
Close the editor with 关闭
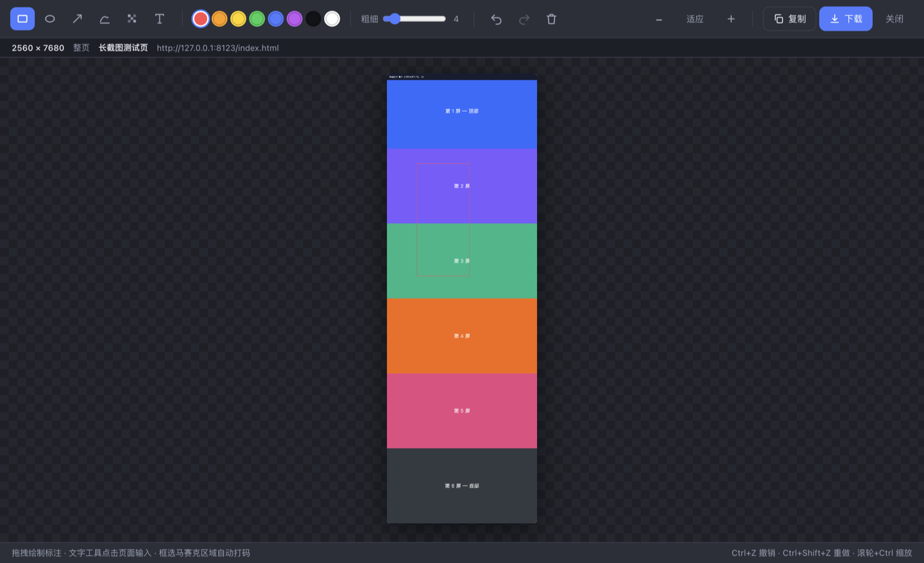tap(894, 19)
